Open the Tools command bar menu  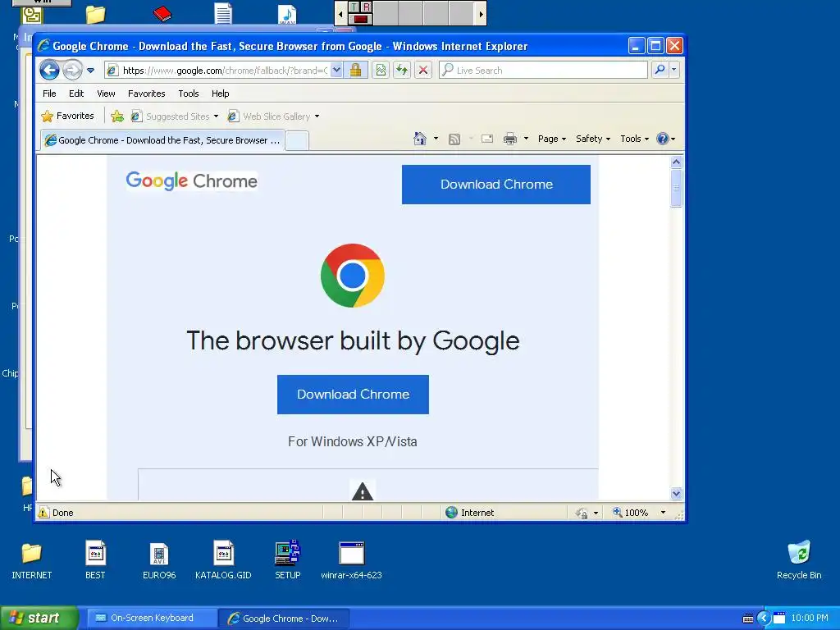coord(634,139)
